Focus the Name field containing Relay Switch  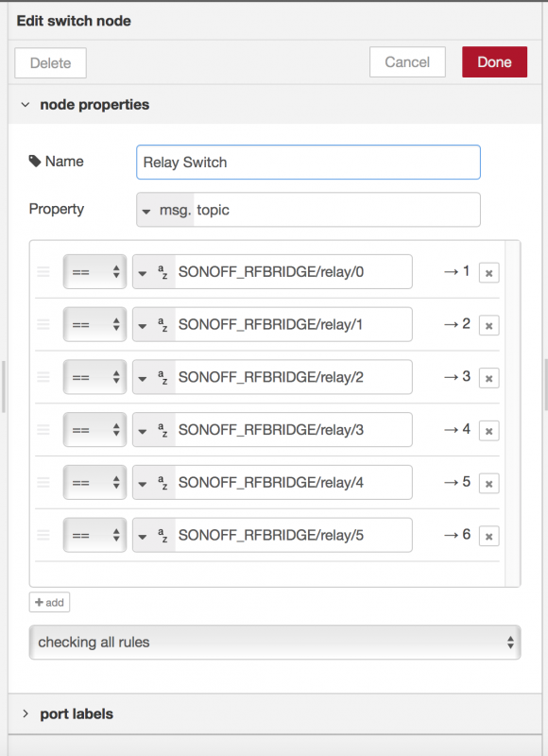(x=308, y=163)
